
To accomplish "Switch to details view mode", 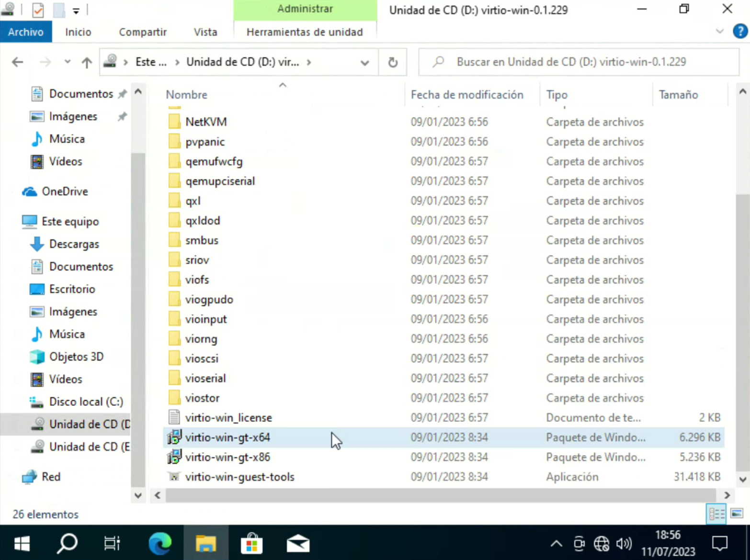I will pyautogui.click(x=716, y=514).
